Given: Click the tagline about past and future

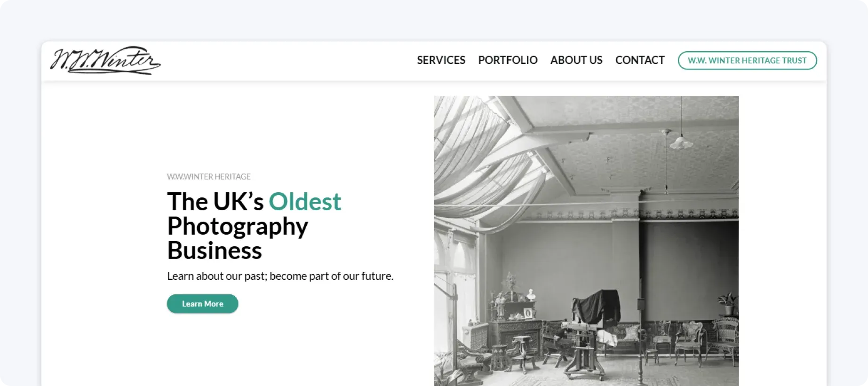Looking at the screenshot, I should (x=280, y=276).
